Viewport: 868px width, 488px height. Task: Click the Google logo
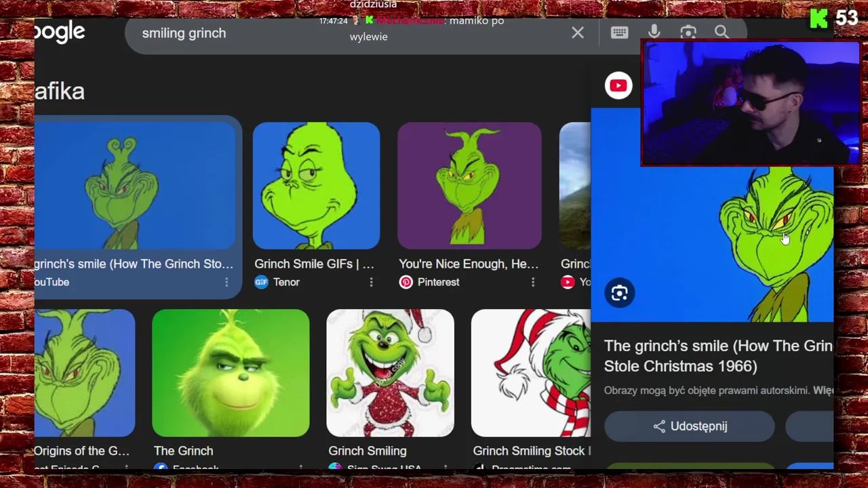pyautogui.click(x=60, y=32)
